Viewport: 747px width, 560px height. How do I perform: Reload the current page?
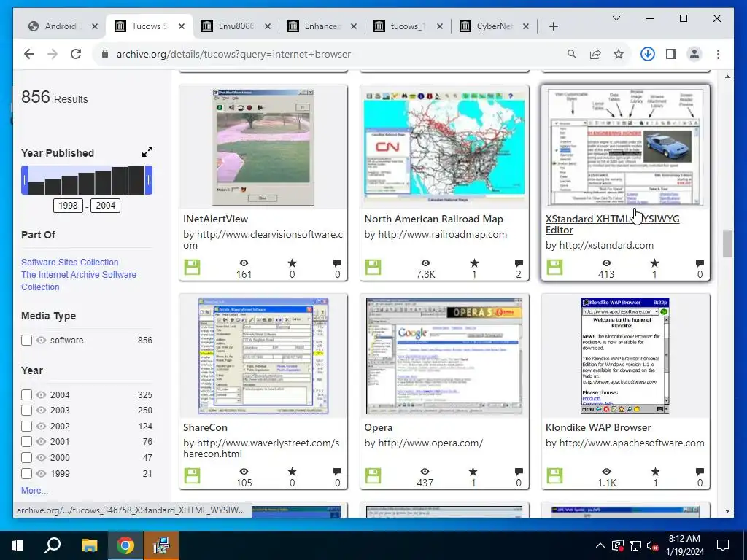(x=76, y=54)
